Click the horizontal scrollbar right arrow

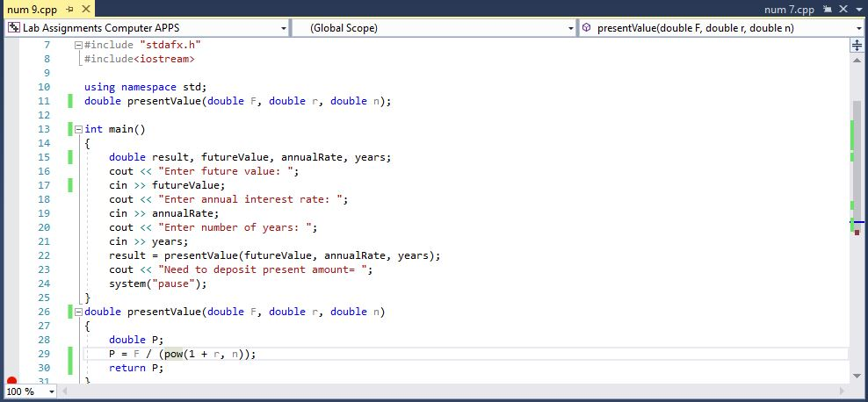[x=843, y=391]
